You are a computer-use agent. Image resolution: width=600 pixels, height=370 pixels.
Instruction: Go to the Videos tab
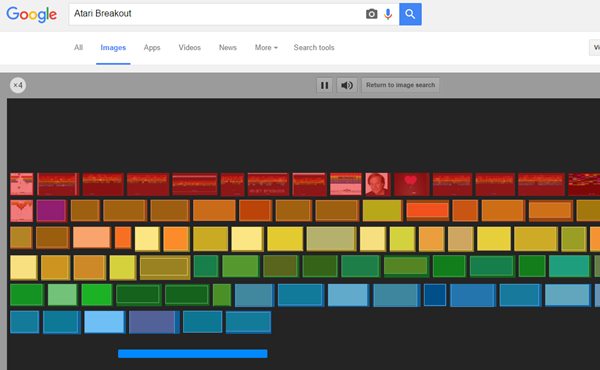point(189,47)
